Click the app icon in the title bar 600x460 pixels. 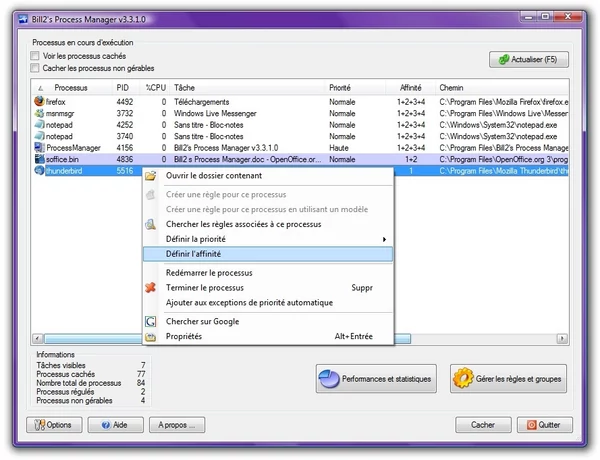point(23,19)
